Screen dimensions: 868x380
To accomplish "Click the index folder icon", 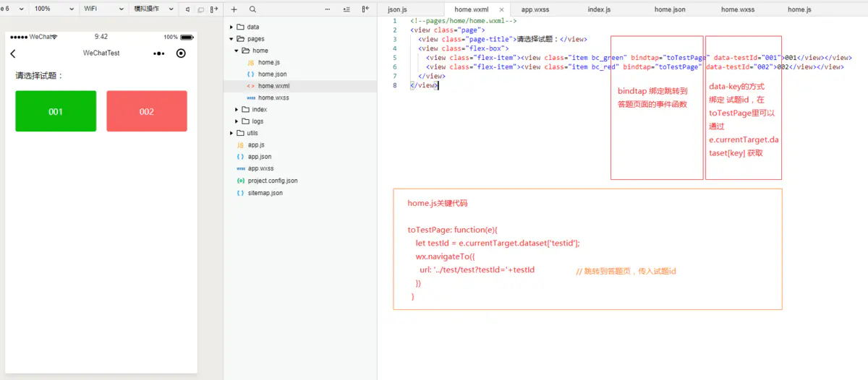I will coord(245,110).
